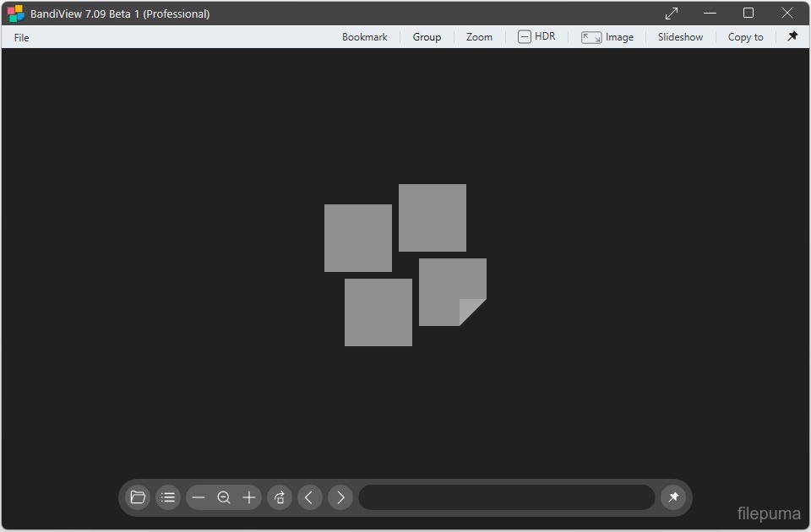Toggle the HDR option

pyautogui.click(x=536, y=36)
